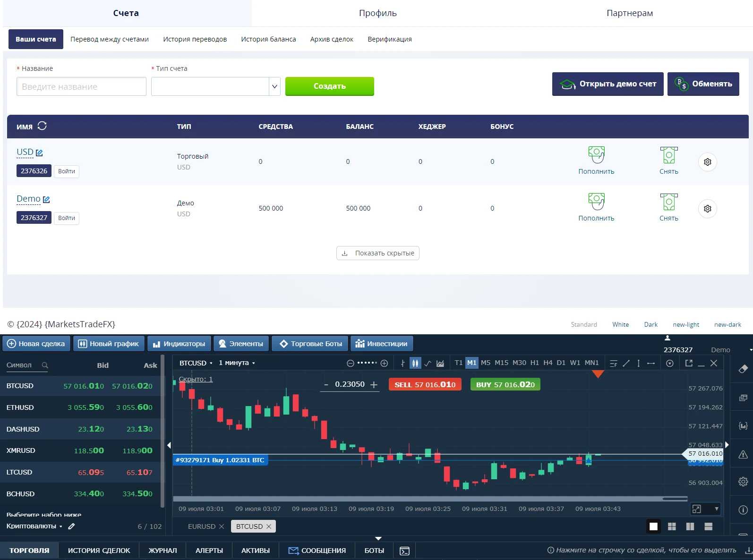Click the Название input field

tap(81, 86)
